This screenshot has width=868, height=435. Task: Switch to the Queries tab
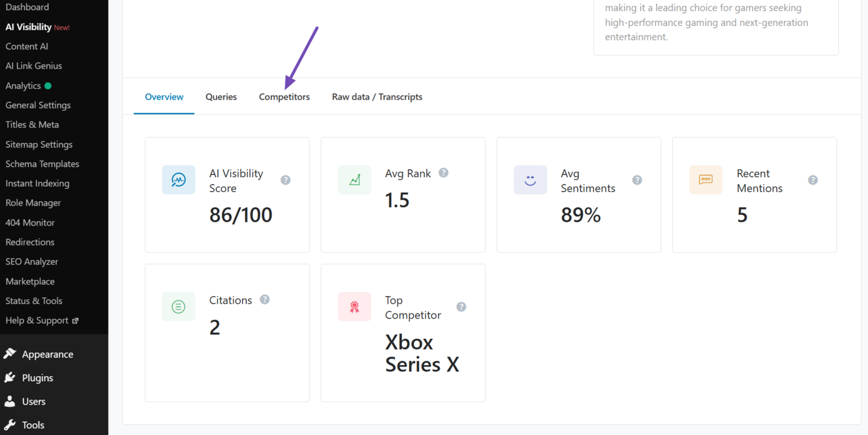point(221,97)
